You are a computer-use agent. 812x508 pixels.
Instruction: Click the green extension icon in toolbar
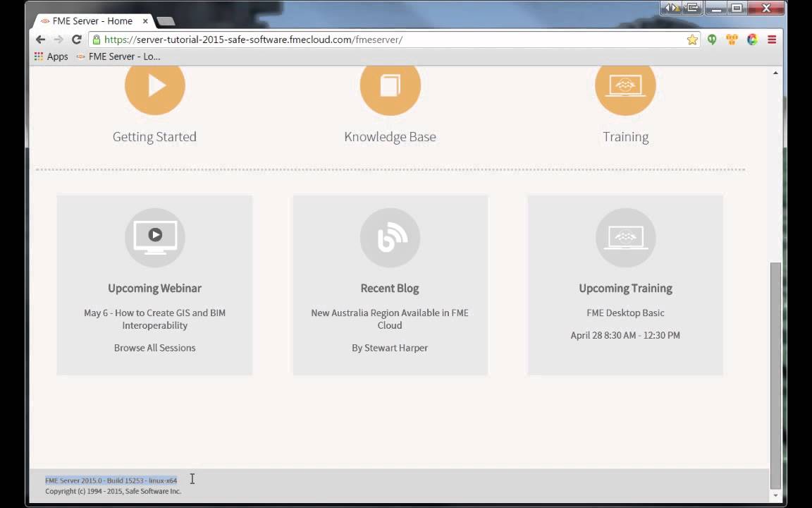point(712,40)
